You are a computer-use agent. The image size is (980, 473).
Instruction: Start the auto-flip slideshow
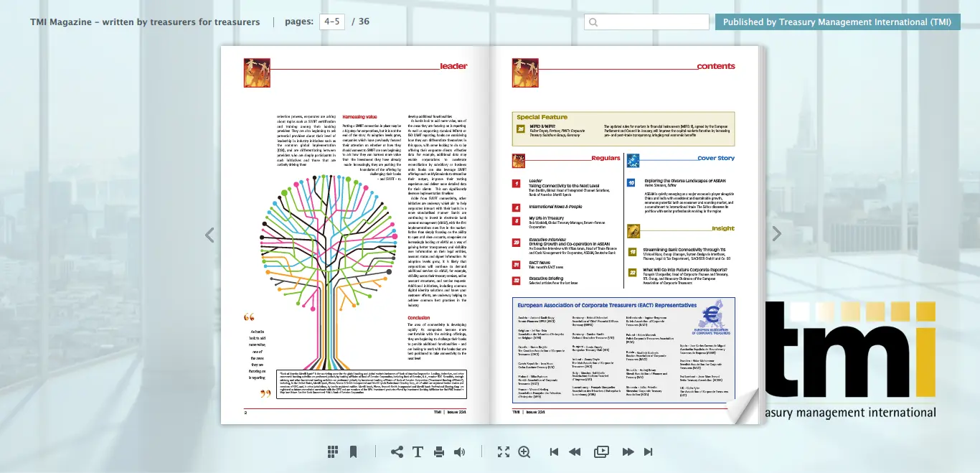pos(601,451)
